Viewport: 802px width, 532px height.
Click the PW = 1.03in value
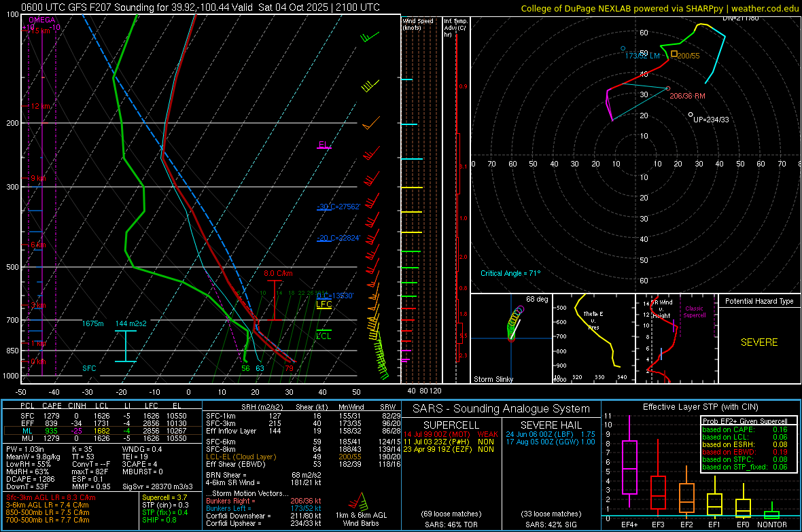click(25, 449)
